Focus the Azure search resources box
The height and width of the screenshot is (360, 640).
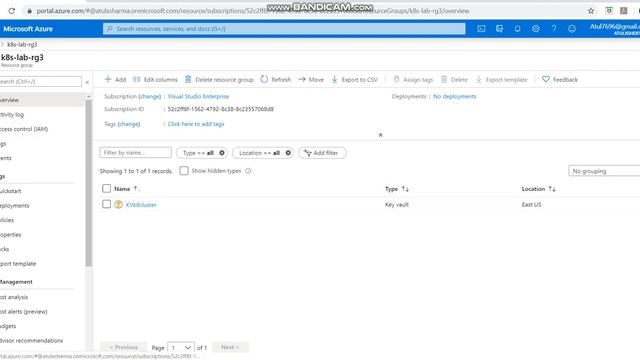[284, 29]
